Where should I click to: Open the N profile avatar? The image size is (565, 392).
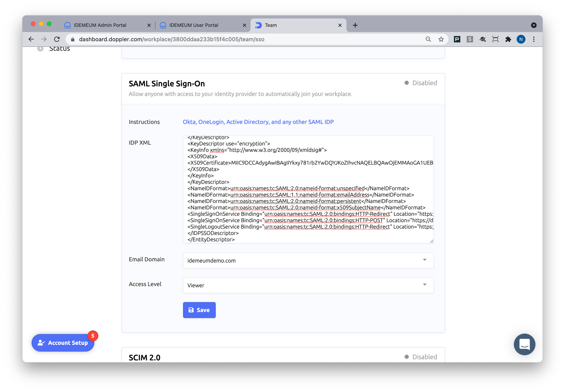pos(521,39)
